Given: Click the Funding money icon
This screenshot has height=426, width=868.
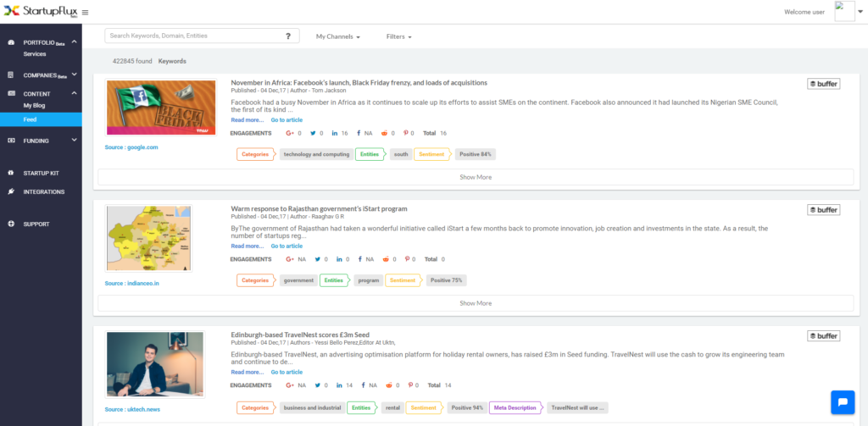Looking at the screenshot, I should coord(11,141).
